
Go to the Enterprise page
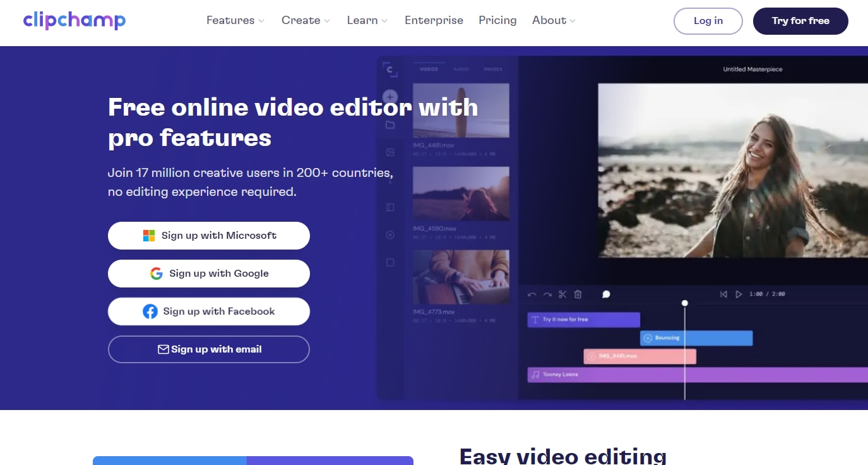tap(434, 20)
